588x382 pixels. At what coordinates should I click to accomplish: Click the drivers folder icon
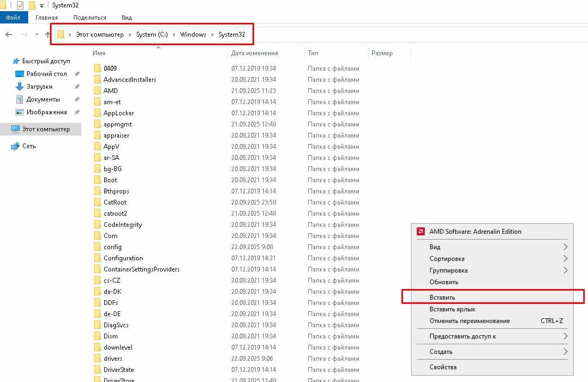tap(97, 359)
